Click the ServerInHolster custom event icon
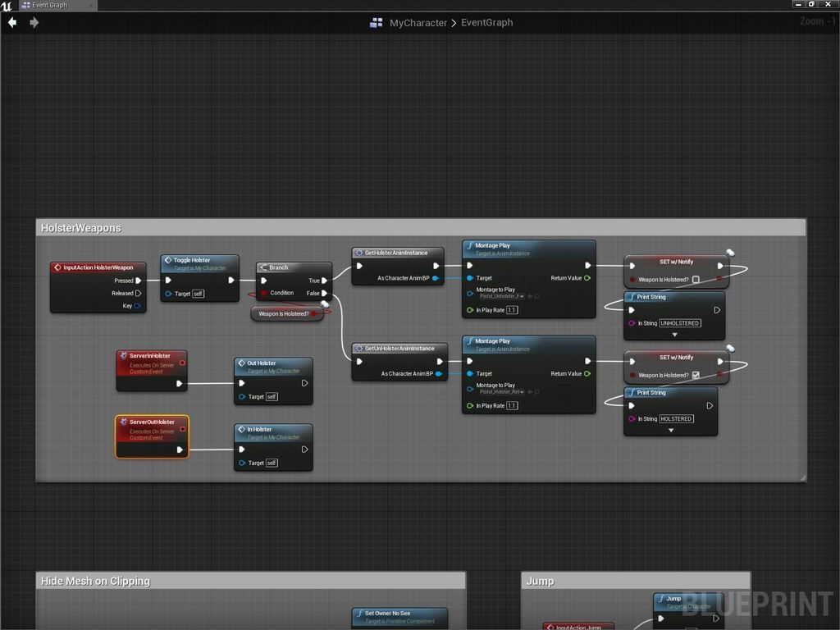The image size is (840, 630). pyautogui.click(x=124, y=356)
